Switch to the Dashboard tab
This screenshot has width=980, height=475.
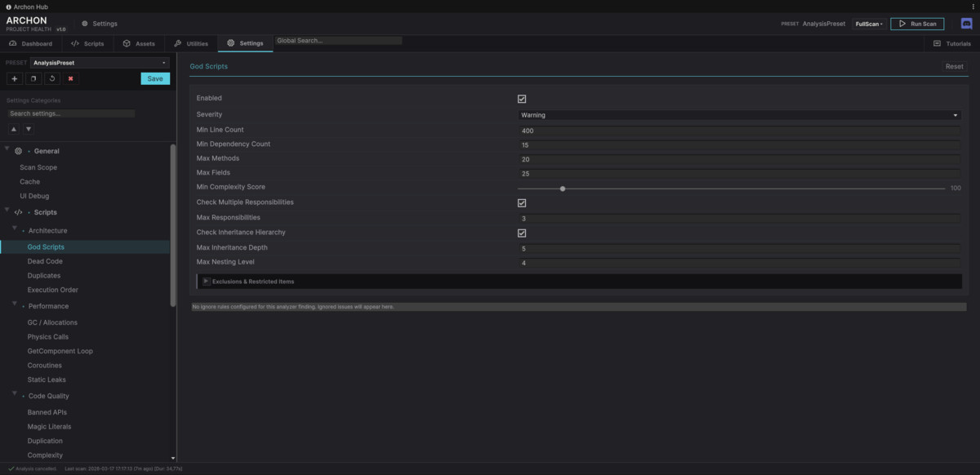pyautogui.click(x=31, y=43)
